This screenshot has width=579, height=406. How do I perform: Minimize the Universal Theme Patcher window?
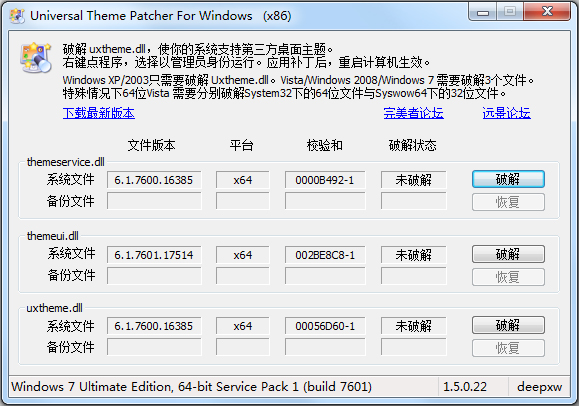483,12
